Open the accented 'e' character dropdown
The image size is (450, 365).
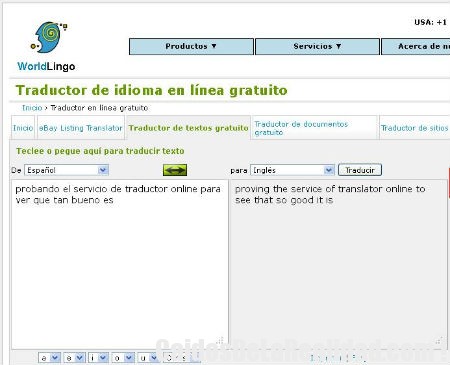pos(75,358)
